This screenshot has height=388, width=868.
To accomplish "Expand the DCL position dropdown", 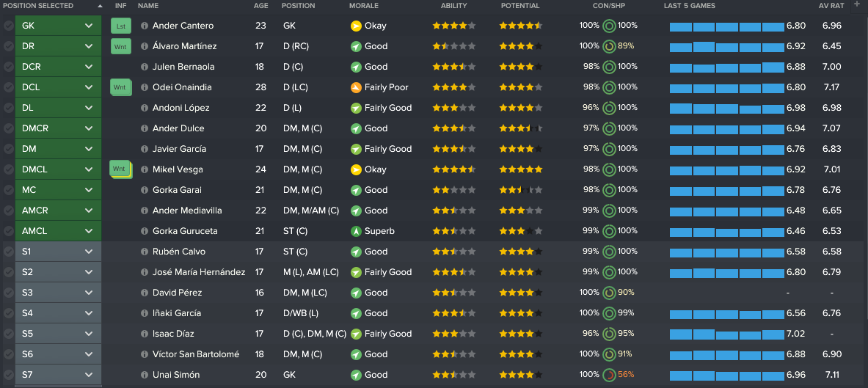I will pyautogui.click(x=89, y=87).
